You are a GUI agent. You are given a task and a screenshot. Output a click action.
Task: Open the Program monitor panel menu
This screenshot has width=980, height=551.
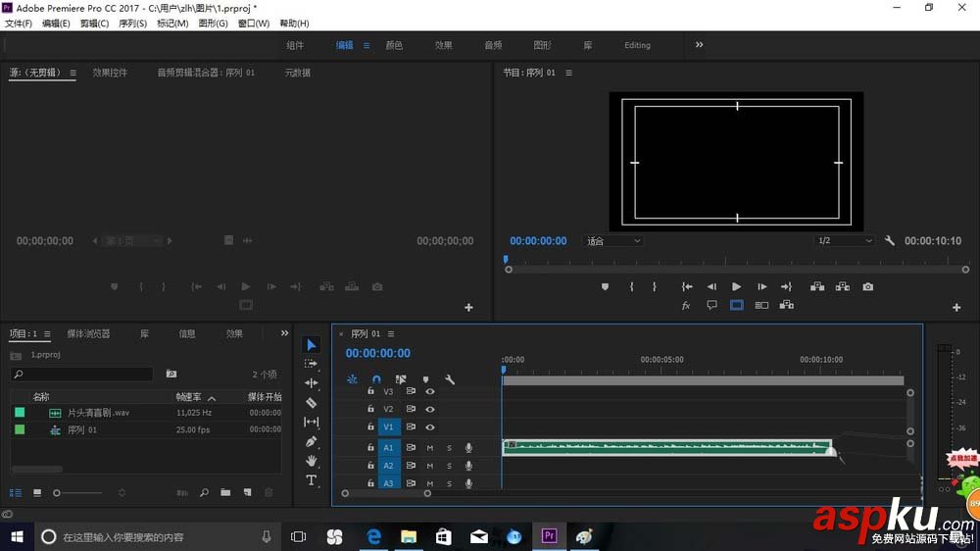tap(568, 73)
